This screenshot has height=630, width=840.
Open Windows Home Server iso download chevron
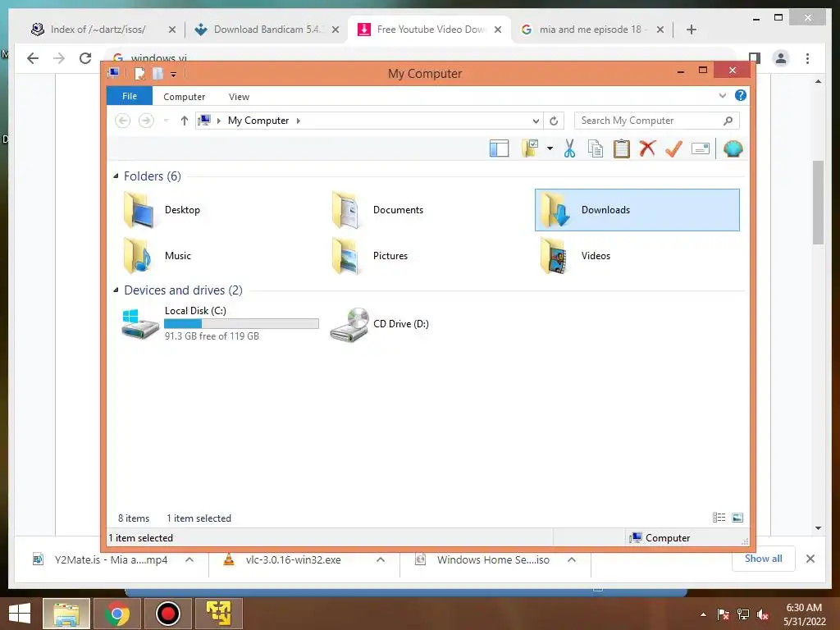coord(572,559)
